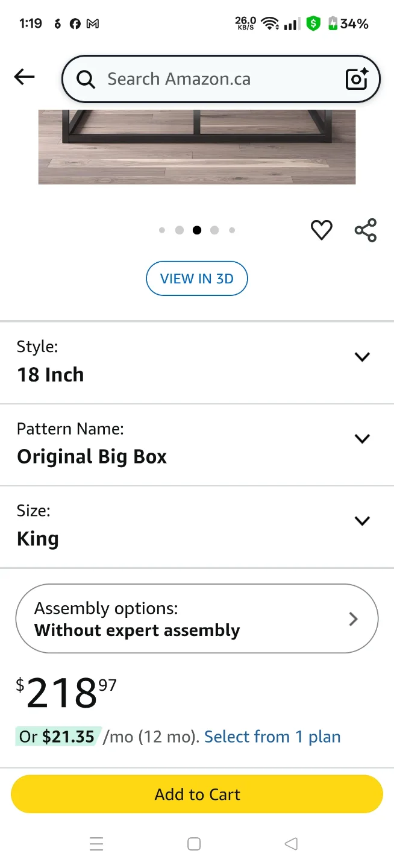Image resolution: width=394 pixels, height=868 pixels.
Task: Add item to wishlist via heart icon
Action: (x=321, y=230)
